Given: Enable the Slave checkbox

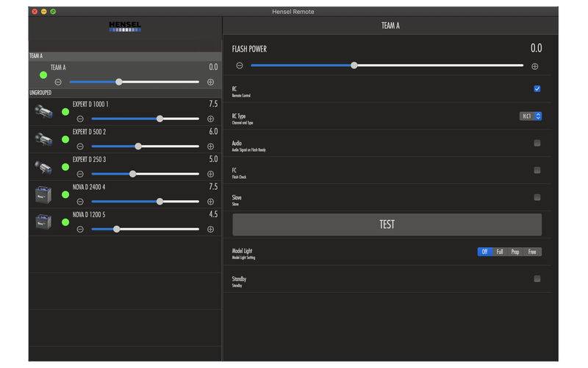Looking at the screenshot, I should 537,197.
